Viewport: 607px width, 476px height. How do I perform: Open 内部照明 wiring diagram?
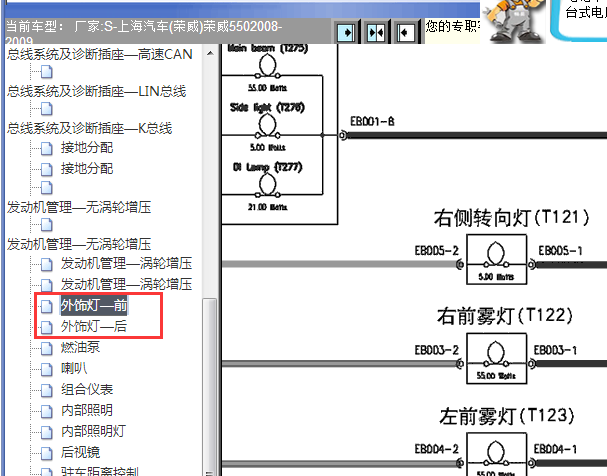[87, 410]
